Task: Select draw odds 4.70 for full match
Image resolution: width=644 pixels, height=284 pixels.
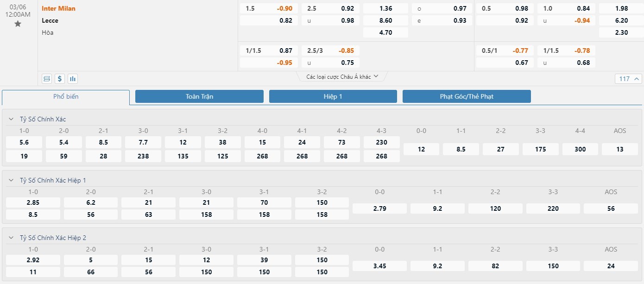Action: coord(385,32)
